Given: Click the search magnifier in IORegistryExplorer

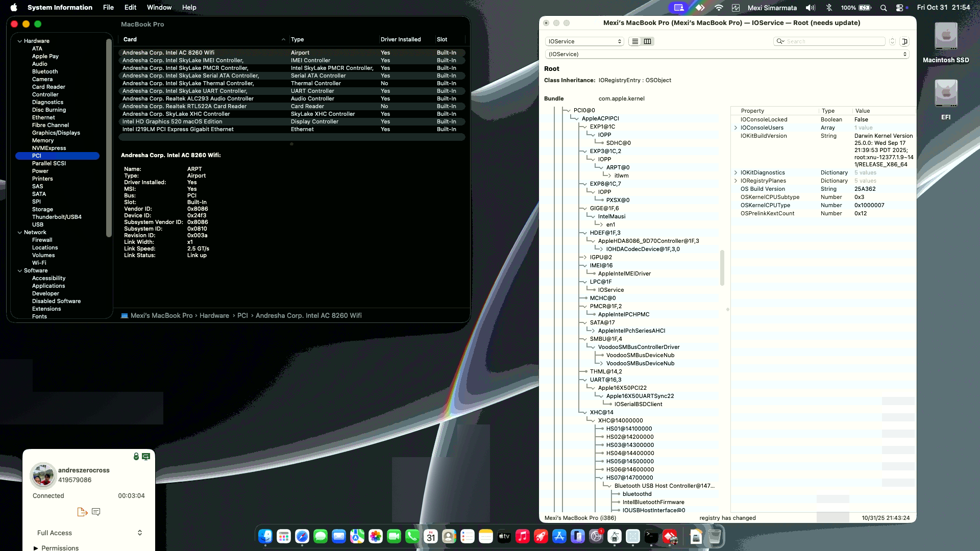Looking at the screenshot, I should [x=780, y=41].
